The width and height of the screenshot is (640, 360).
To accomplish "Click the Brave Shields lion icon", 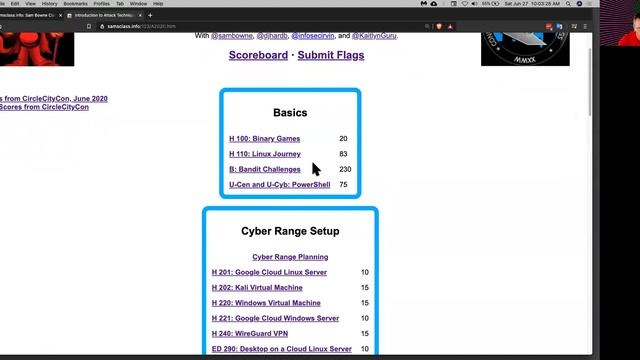I will click(439, 26).
